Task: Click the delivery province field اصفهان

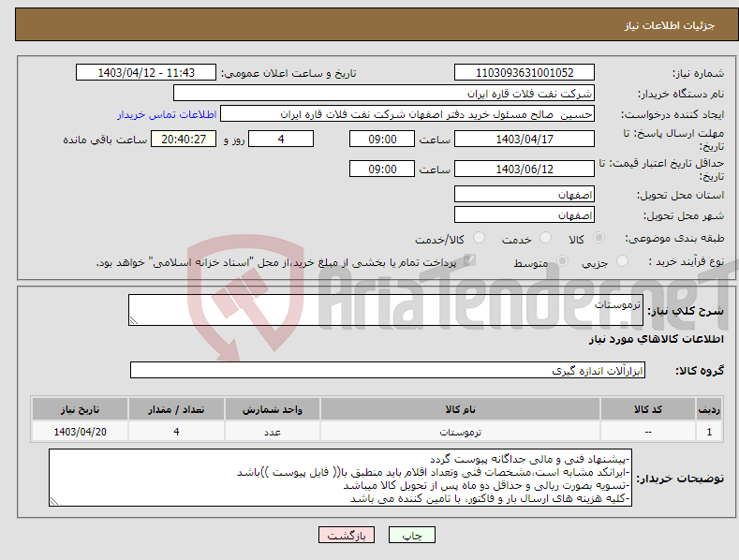Action: point(525,194)
